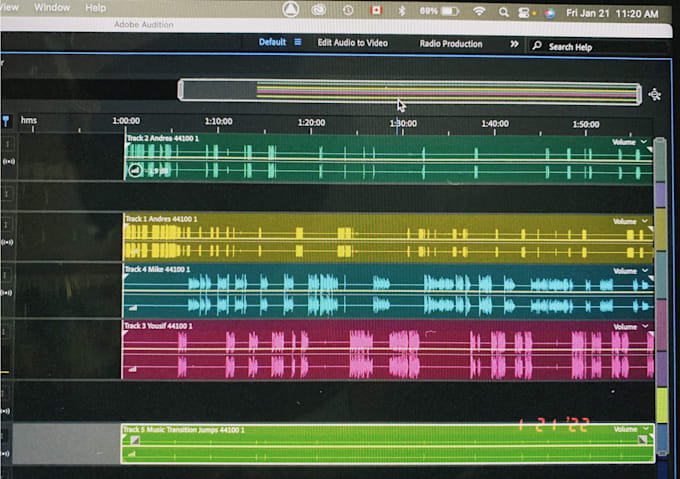This screenshot has width=680, height=479.
Task: Click the Siri icon in menu bar
Action: point(549,13)
